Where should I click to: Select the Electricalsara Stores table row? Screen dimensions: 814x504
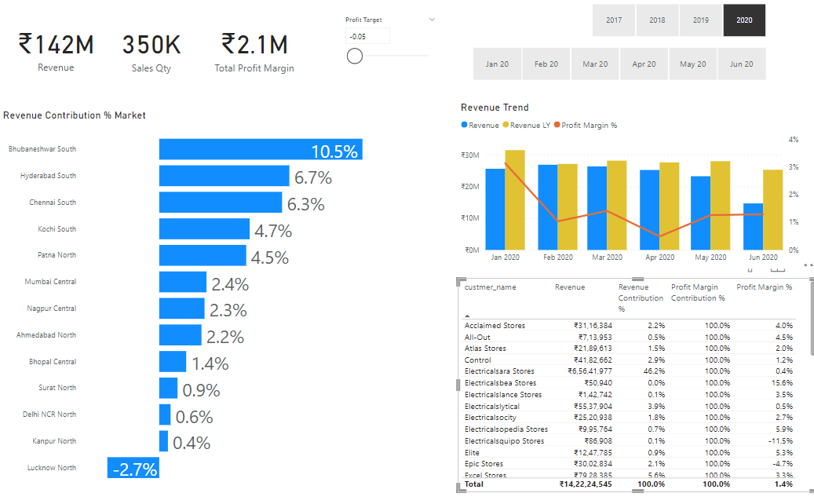[x=499, y=371]
